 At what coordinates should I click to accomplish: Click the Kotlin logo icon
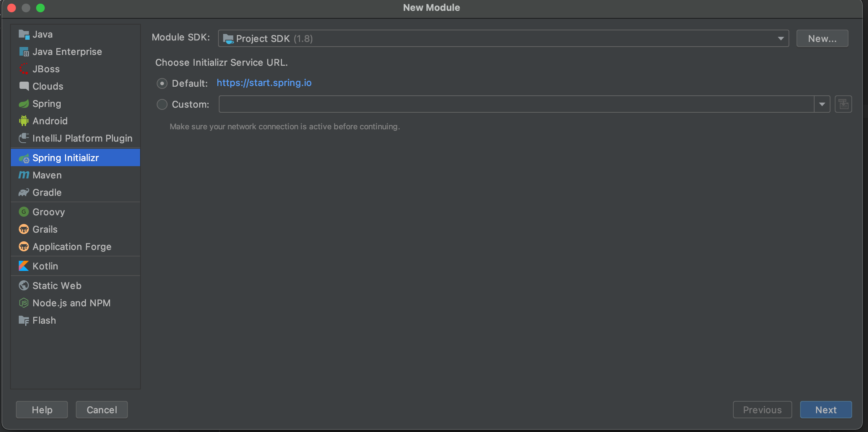coord(24,266)
